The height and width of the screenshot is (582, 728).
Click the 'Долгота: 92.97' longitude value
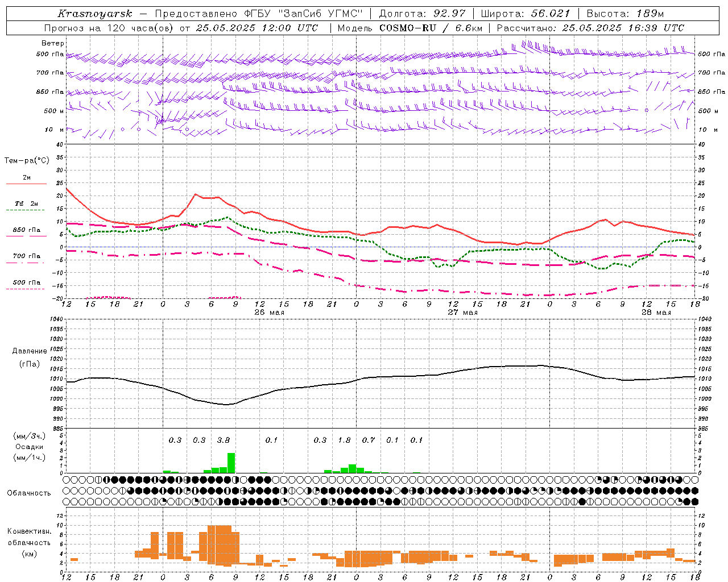click(x=422, y=14)
